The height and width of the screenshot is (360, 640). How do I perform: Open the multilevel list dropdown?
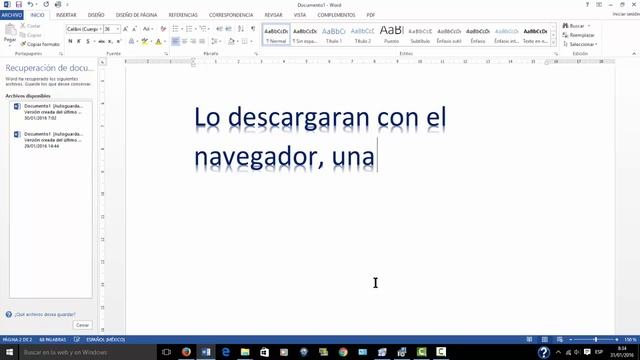[x=209, y=29]
